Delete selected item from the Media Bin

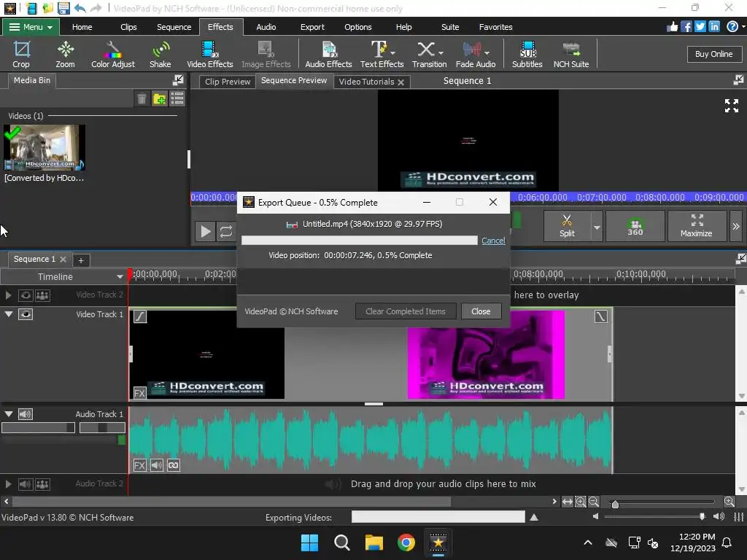coord(142,98)
